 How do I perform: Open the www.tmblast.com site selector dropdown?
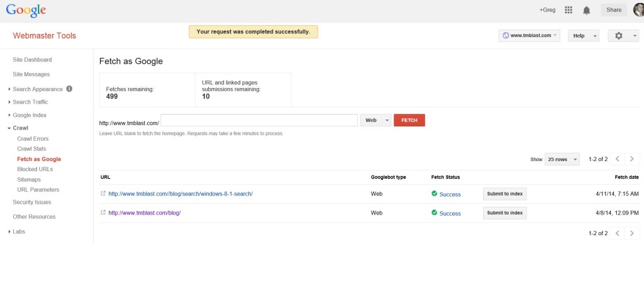click(x=530, y=36)
